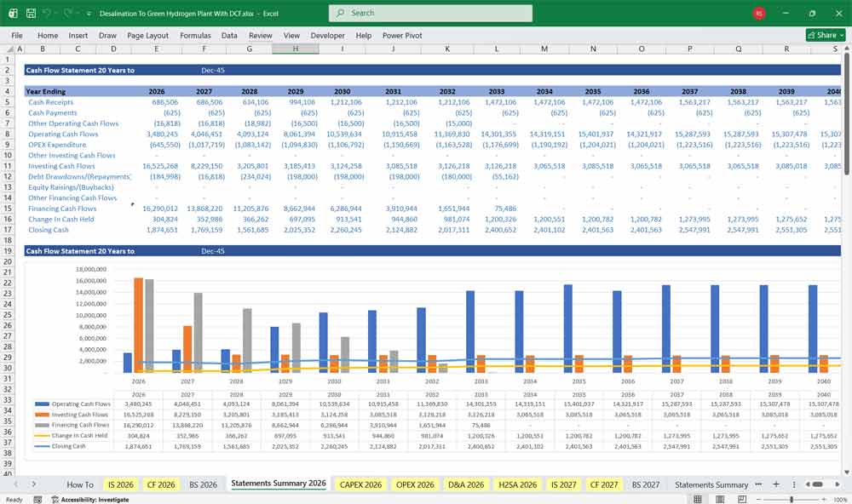Save the workbook via Quick Access Toolbar
Viewport: 852px width, 504px height.
(x=32, y=13)
